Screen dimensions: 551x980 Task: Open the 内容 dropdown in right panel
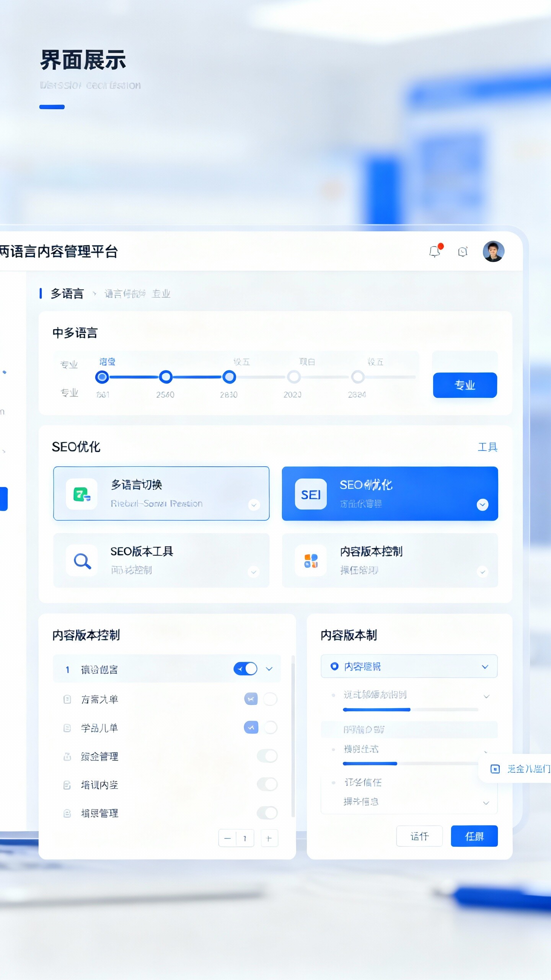(x=409, y=666)
